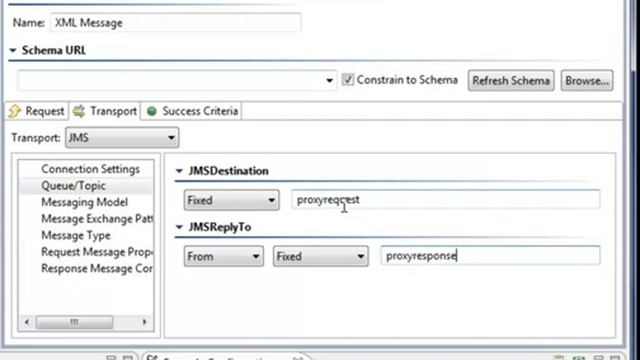Collapse the JMSDestination section
Image resolution: width=640 pixels, height=360 pixels.
pyautogui.click(x=179, y=171)
